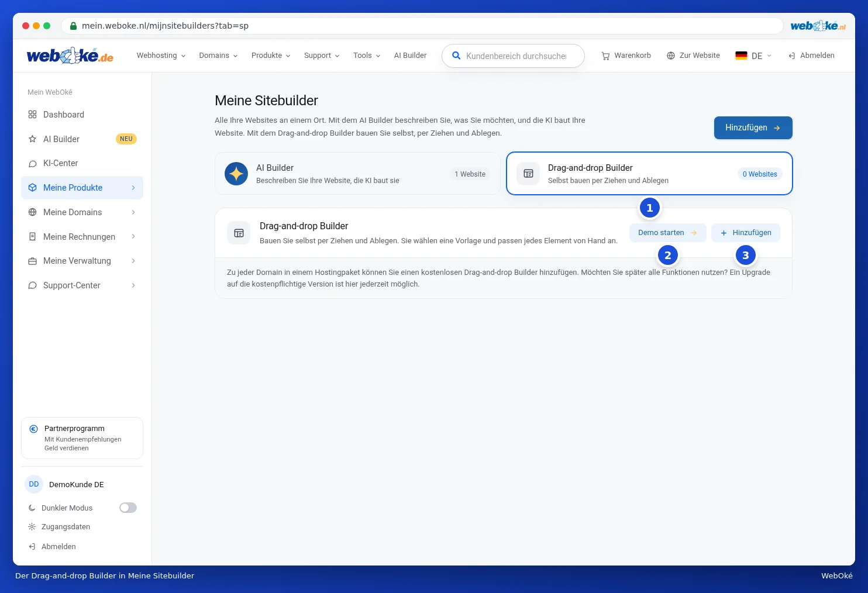
Task: Open AI Builder in top navigation
Action: [410, 56]
